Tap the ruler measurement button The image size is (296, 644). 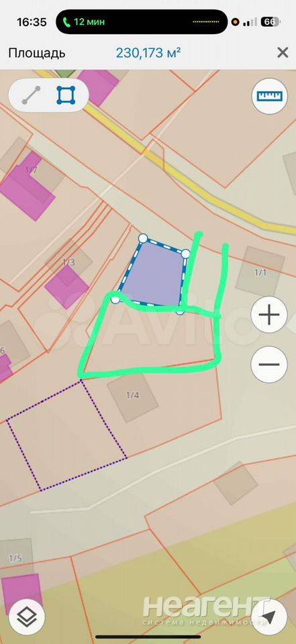(x=270, y=96)
